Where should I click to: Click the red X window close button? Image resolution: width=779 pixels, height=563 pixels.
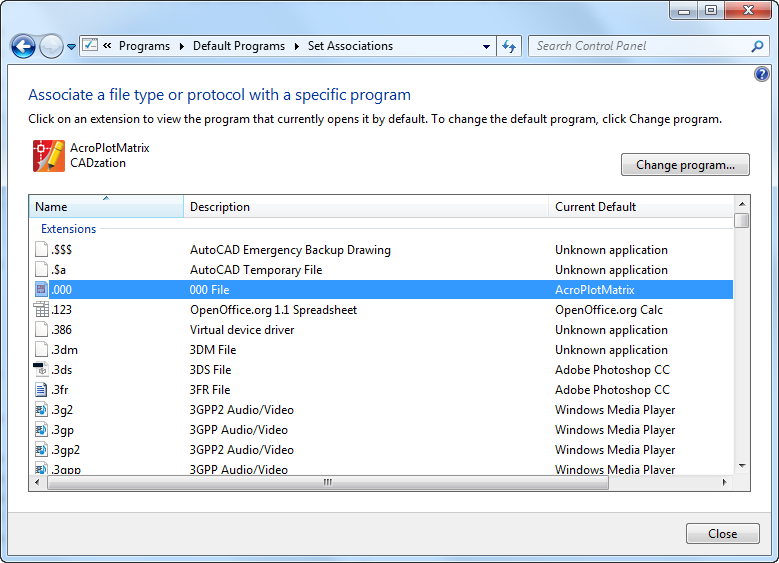tap(748, 10)
